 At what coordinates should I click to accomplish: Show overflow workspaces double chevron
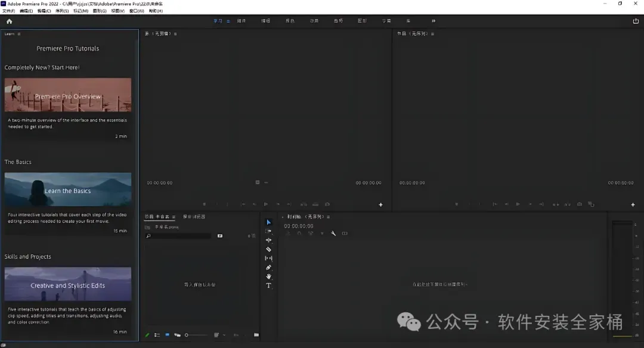(434, 21)
